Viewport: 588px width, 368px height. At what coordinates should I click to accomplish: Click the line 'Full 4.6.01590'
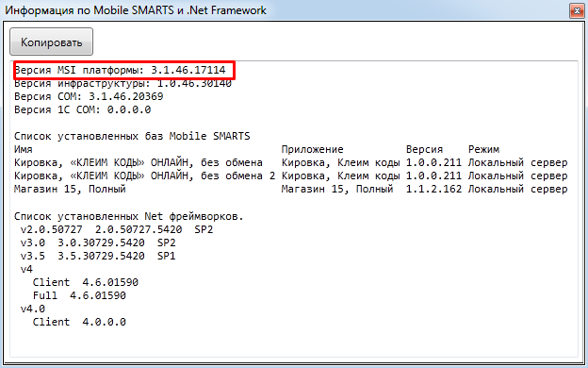click(79, 295)
